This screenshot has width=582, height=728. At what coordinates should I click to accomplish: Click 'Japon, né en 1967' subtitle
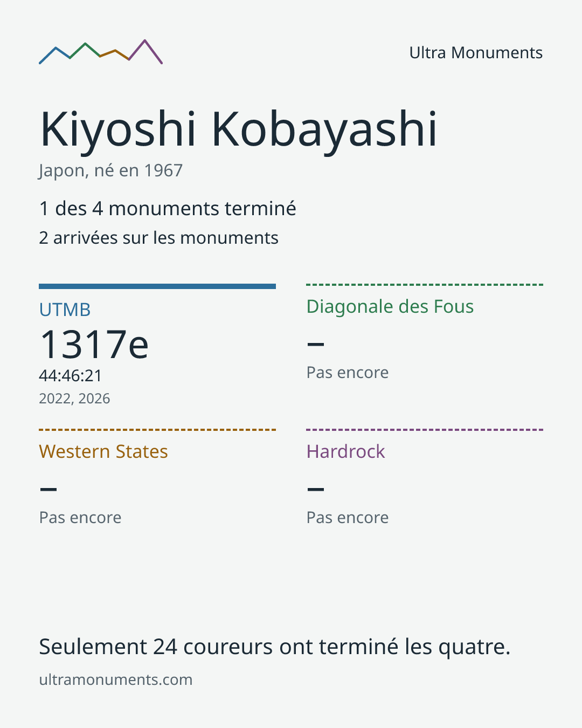[x=111, y=171]
